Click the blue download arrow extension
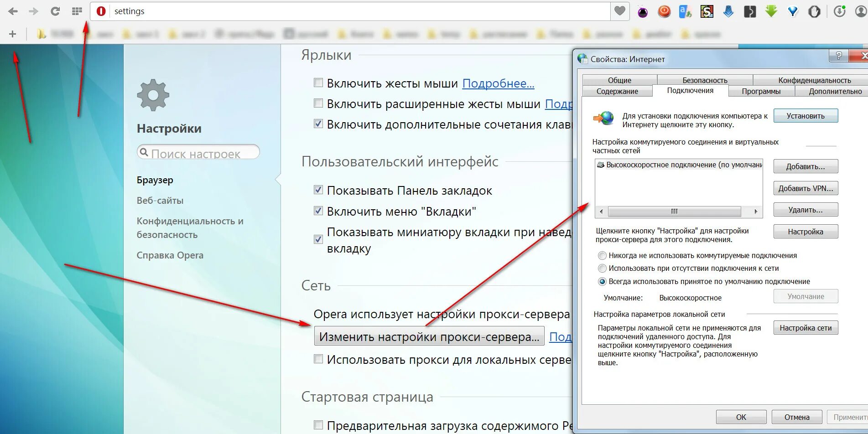 [x=728, y=11]
